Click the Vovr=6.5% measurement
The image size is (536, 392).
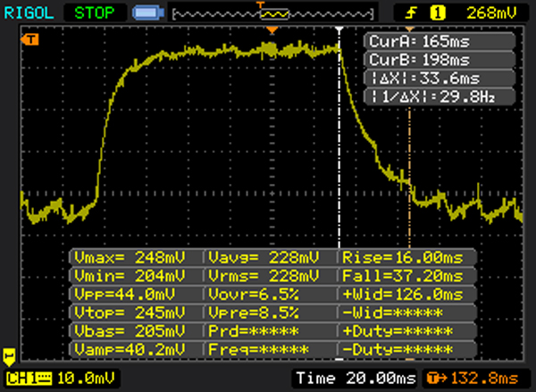271,295
